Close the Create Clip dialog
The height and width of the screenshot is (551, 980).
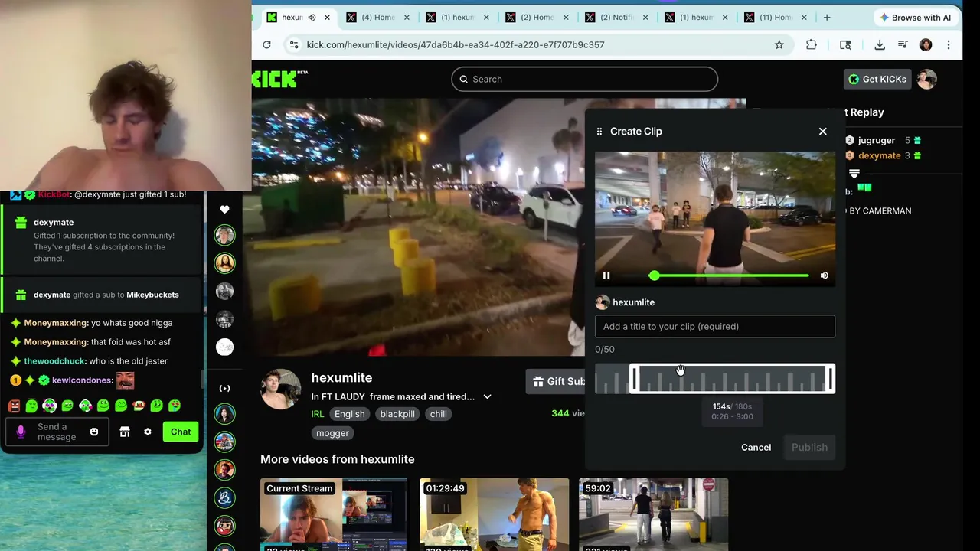tap(823, 132)
